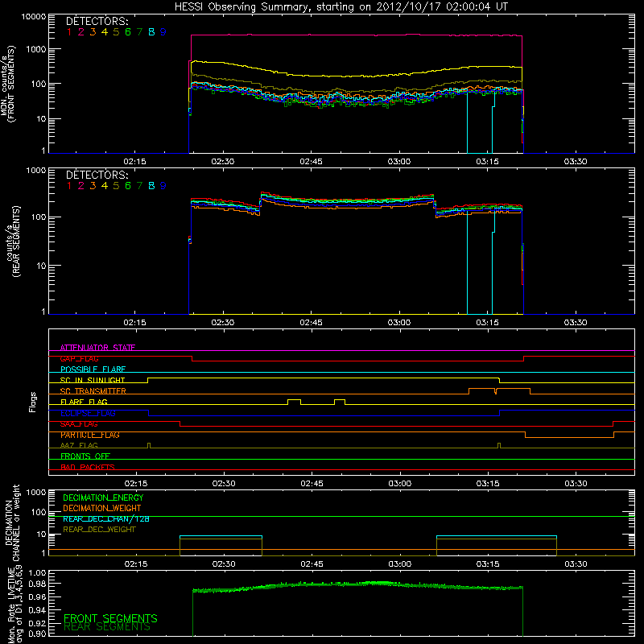The image size is (644, 644).
Task: Click the '10000' y-axis label in front plot
Action: (x=34, y=16)
